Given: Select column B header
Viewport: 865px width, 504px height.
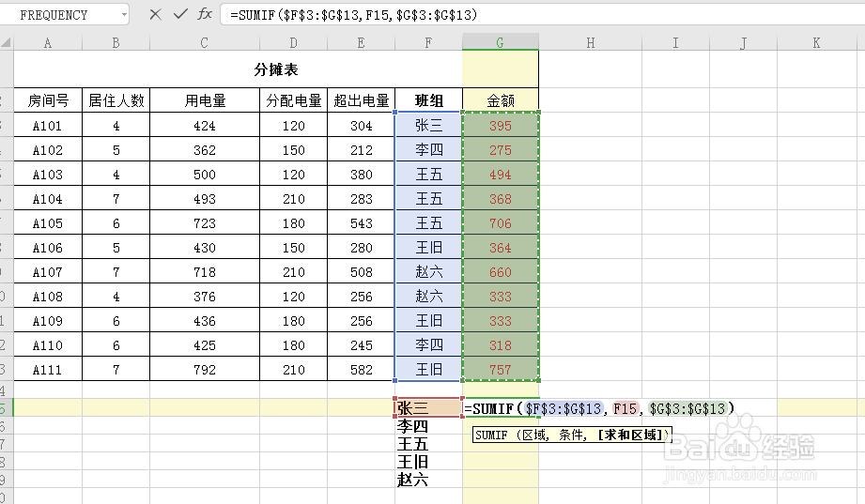Looking at the screenshot, I should [116, 42].
